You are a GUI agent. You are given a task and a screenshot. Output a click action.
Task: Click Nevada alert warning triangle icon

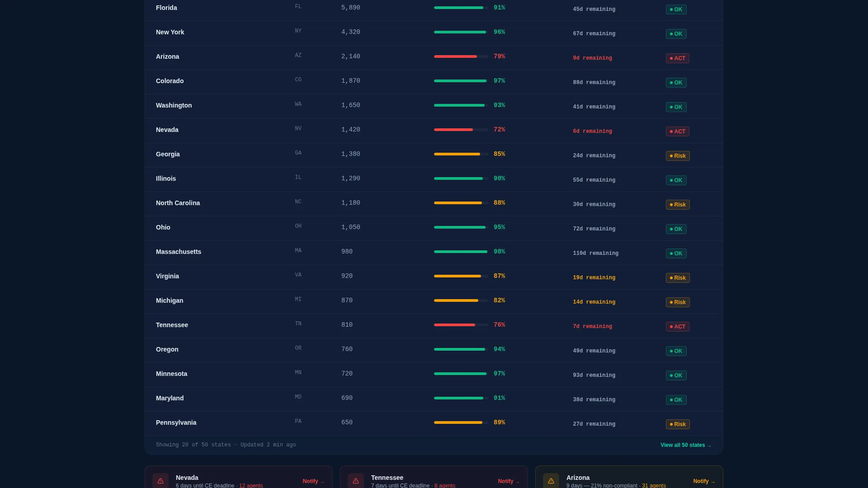(x=160, y=481)
